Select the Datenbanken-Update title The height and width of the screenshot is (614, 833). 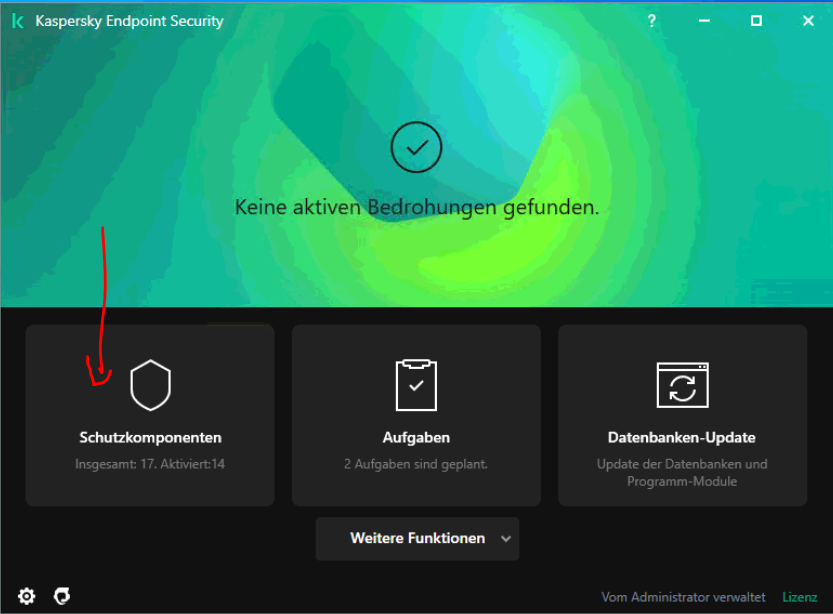(x=682, y=438)
